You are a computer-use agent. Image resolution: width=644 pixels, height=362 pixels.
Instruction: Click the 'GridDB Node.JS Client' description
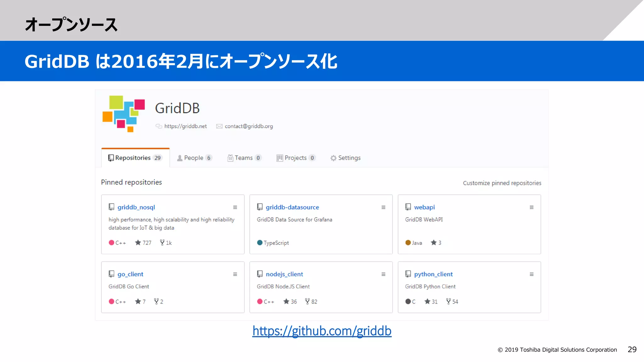pos(283,287)
